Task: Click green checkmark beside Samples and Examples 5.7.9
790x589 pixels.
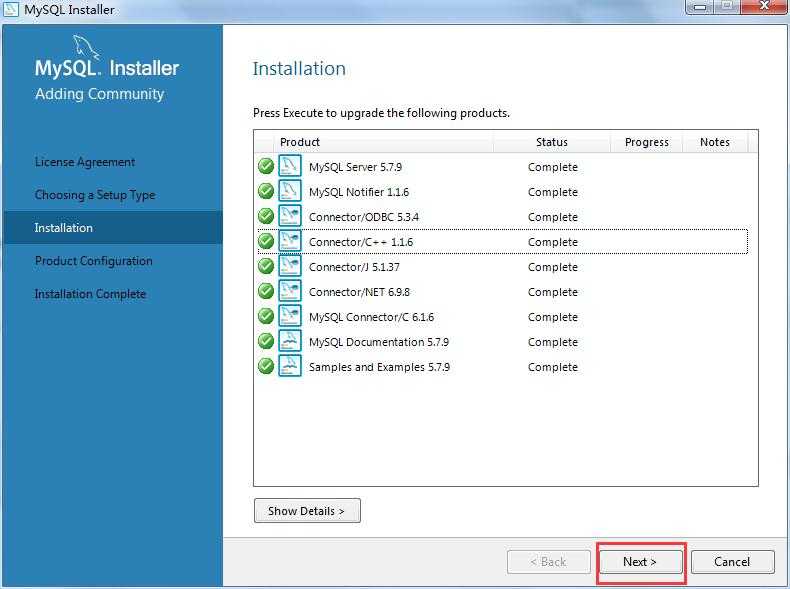Action: (266, 366)
